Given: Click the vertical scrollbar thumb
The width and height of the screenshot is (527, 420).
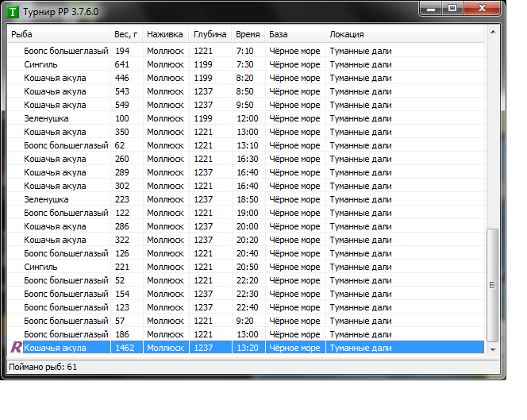Looking at the screenshot, I should click(x=493, y=285).
